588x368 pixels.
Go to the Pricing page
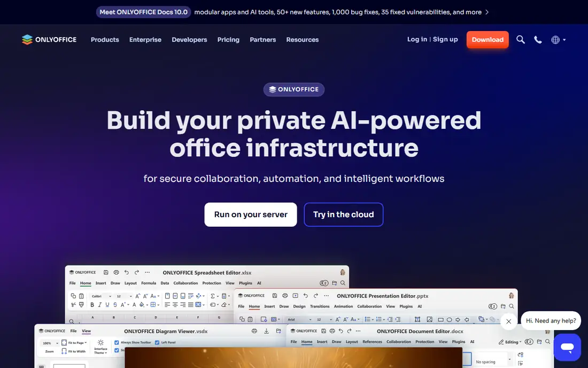pos(228,40)
